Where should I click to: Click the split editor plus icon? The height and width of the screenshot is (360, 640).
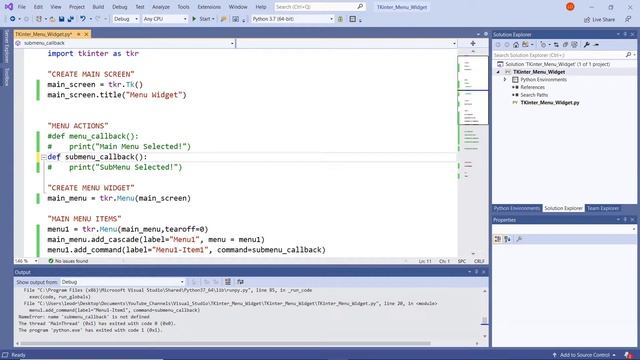click(x=473, y=43)
